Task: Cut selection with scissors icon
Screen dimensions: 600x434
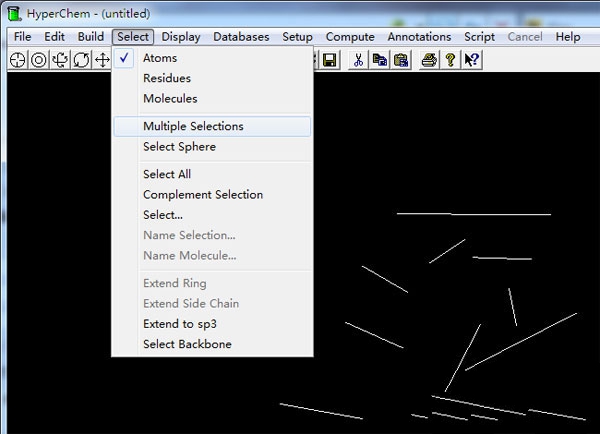Action: click(x=358, y=60)
